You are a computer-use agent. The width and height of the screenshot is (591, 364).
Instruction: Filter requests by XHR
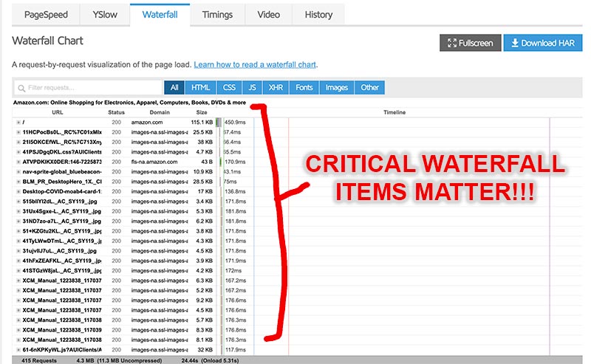point(276,87)
